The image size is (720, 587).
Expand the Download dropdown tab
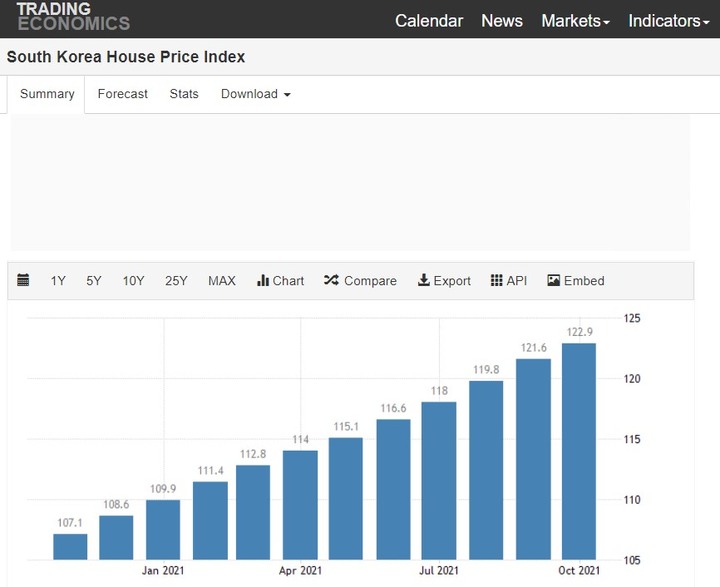pyautogui.click(x=256, y=94)
